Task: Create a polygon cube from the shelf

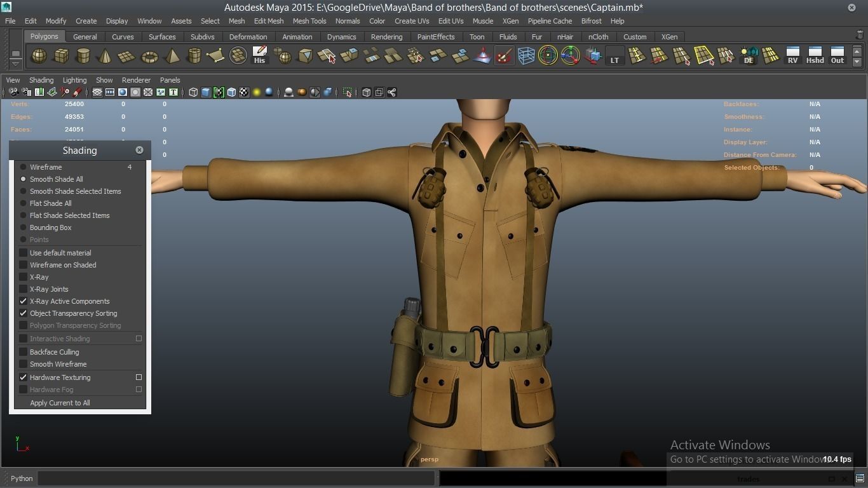Action: point(61,56)
